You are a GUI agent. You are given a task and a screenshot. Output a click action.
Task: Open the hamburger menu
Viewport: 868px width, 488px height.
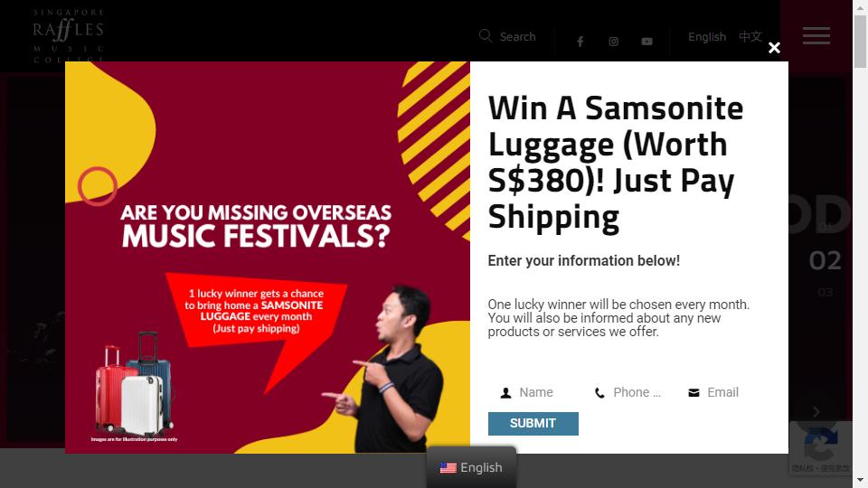point(816,36)
